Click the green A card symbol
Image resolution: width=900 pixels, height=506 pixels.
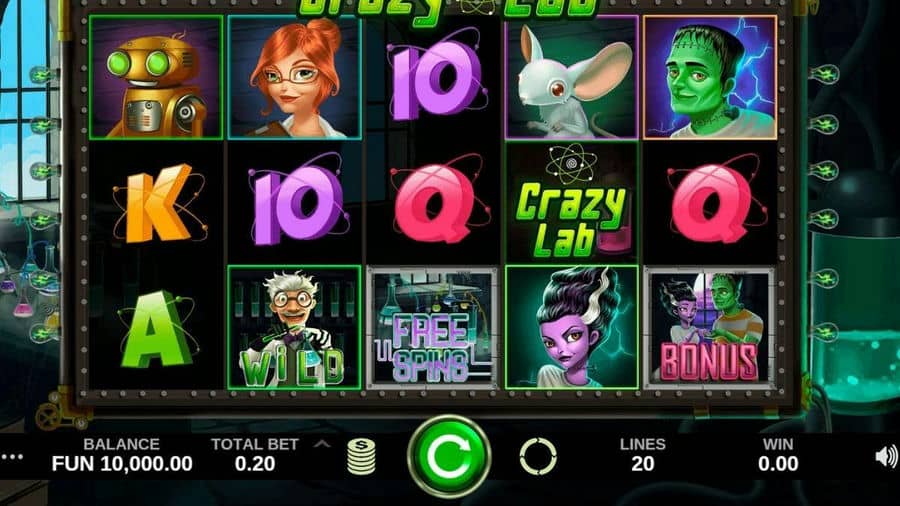point(155,329)
